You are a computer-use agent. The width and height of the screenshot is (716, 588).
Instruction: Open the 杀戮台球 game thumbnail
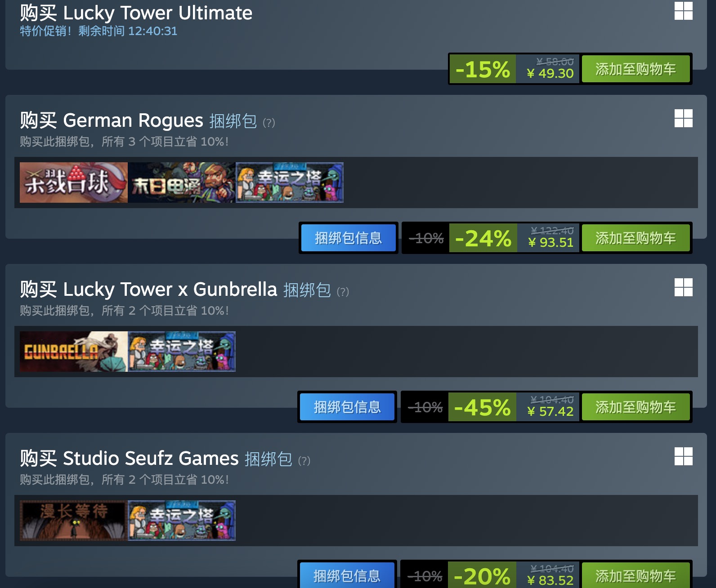[74, 183]
